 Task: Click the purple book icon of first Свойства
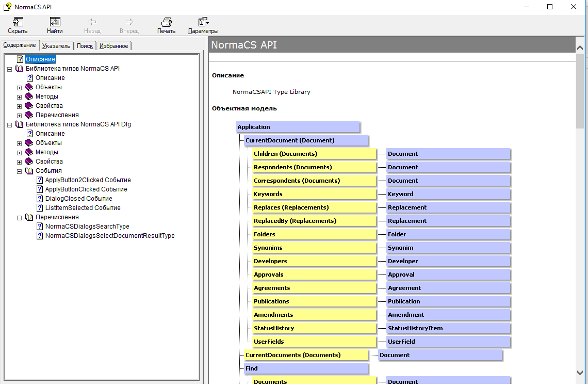(x=29, y=106)
